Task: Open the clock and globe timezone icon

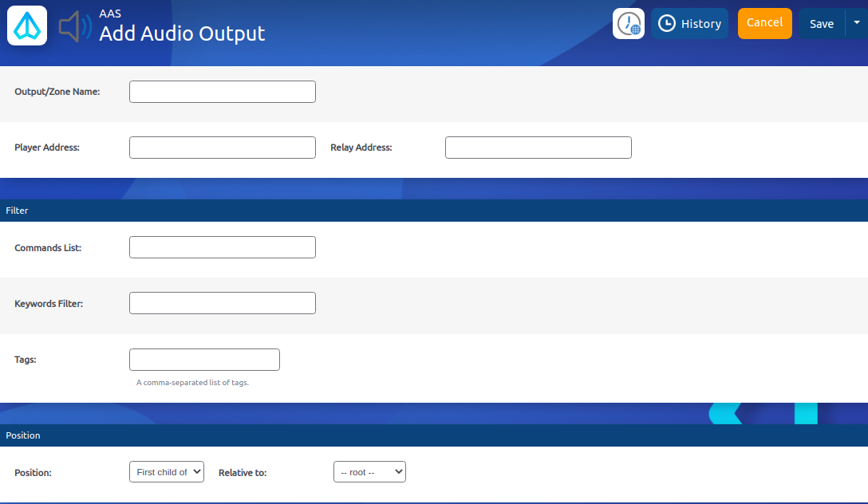Action: pyautogui.click(x=629, y=24)
